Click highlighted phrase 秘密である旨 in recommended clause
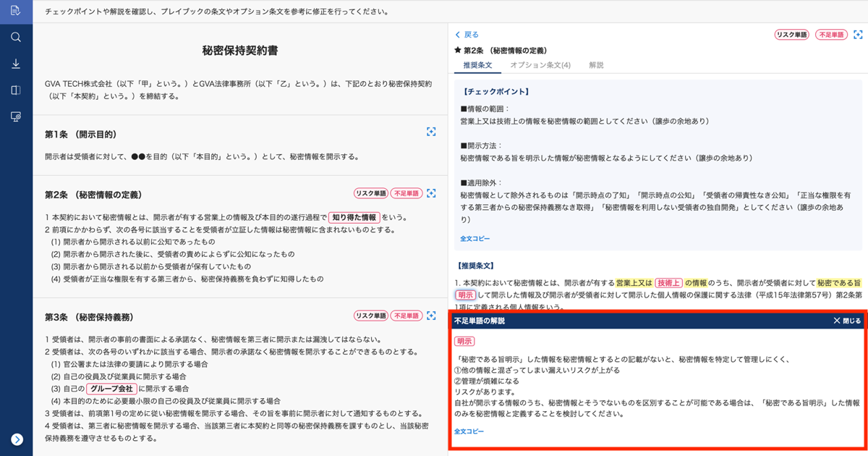 pyautogui.click(x=839, y=283)
